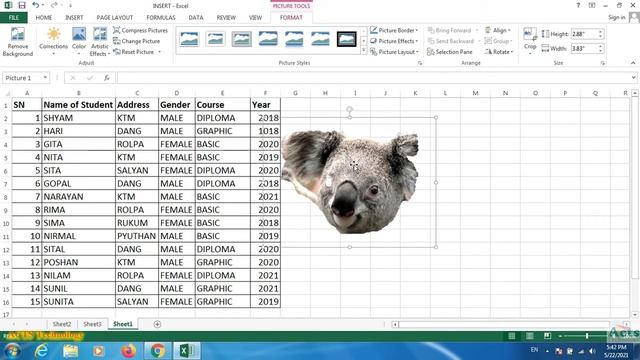This screenshot has height=360, width=640.
Task: Click Compress Pictures
Action: [x=140, y=30]
